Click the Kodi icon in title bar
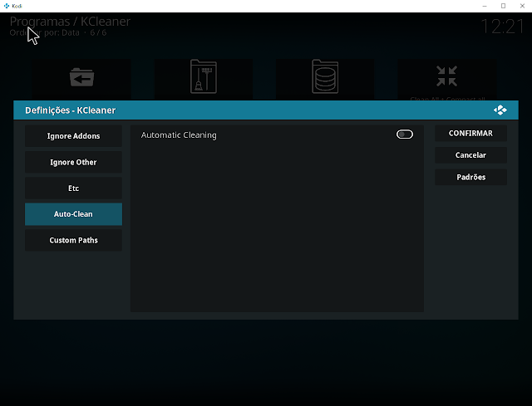The image size is (532, 406). pyautogui.click(x=6, y=6)
